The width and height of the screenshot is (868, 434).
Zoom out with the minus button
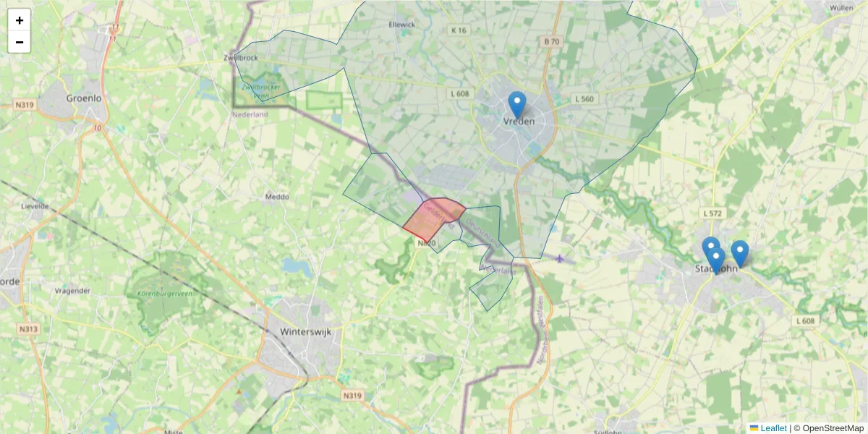(x=20, y=42)
